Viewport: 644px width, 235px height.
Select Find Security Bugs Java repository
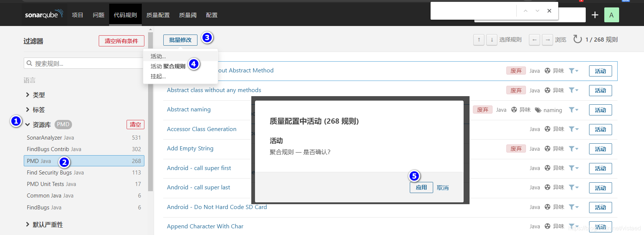pyautogui.click(x=84, y=173)
